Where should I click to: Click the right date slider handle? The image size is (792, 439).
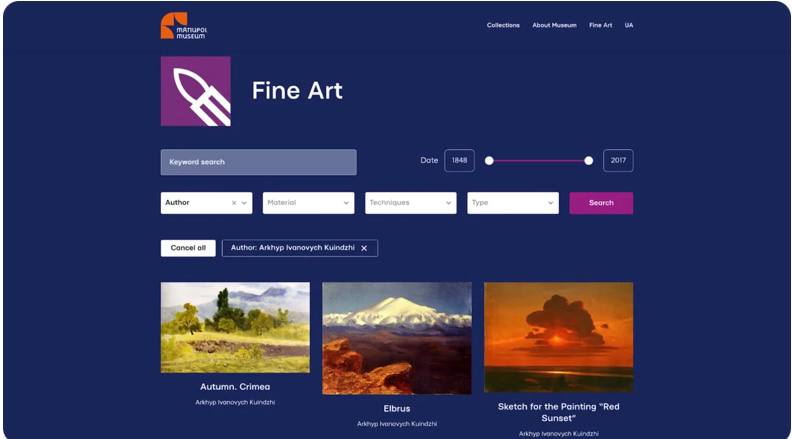point(588,161)
